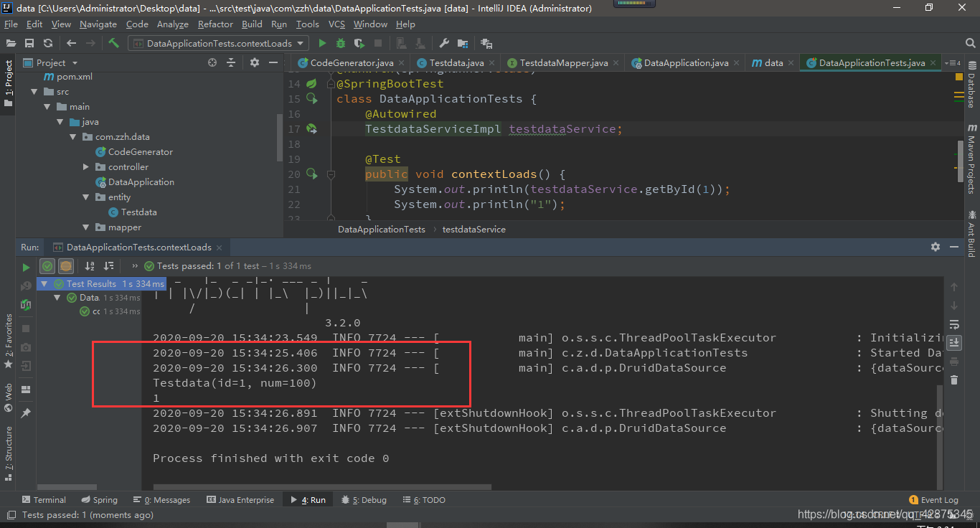The image size is (980, 528).
Task: Click the Save All toolbar icon
Action: [29, 43]
